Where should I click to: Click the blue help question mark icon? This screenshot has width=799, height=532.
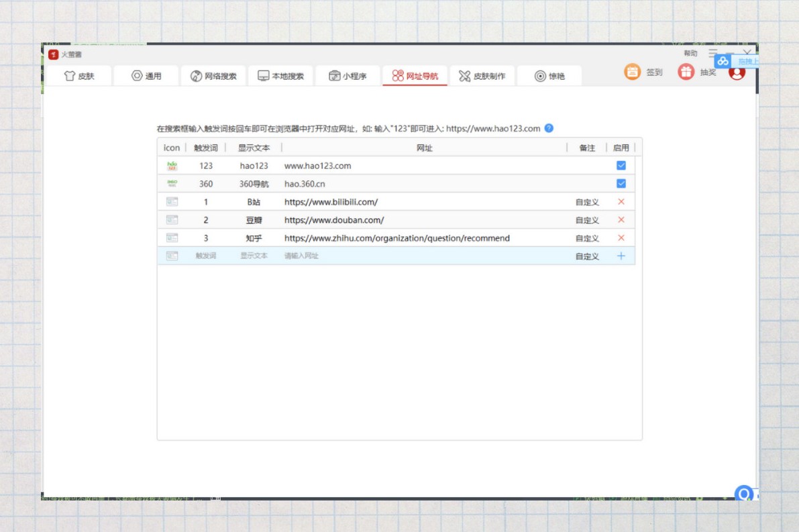(549, 128)
